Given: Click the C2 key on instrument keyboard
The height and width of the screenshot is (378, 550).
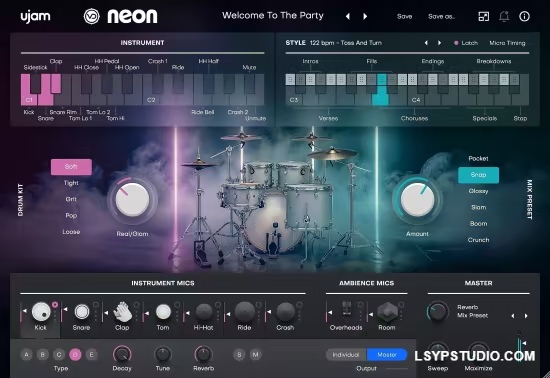Looking at the screenshot, I should pos(150,100).
